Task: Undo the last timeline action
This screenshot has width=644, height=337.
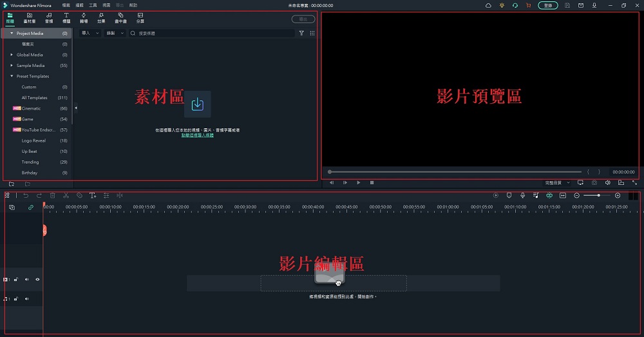Action: pyautogui.click(x=26, y=196)
